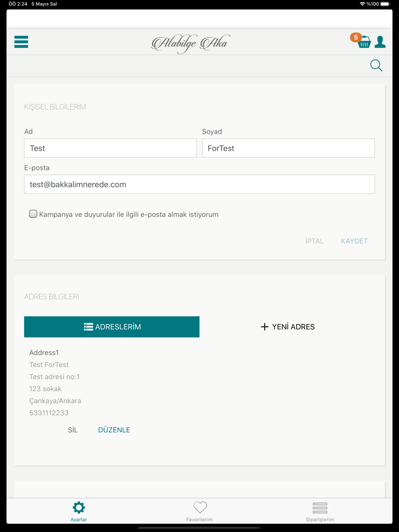The image size is (399, 532).
Task: Open the user profile icon
Action: click(x=380, y=42)
